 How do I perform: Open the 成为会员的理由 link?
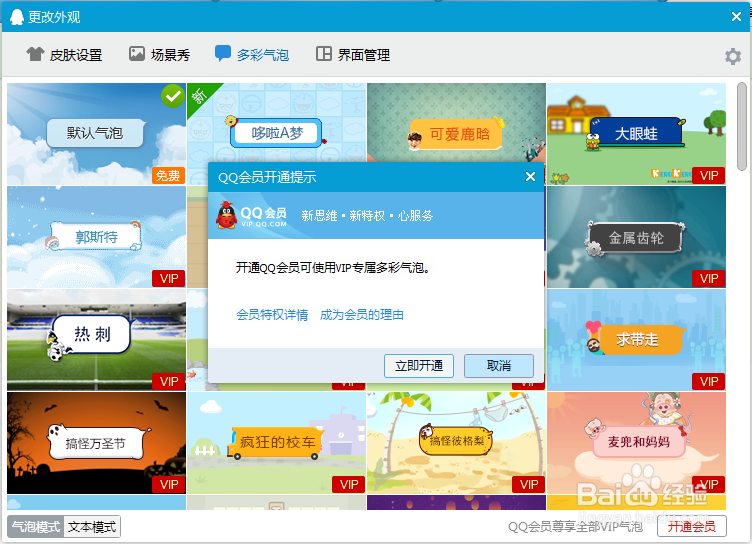tap(362, 315)
